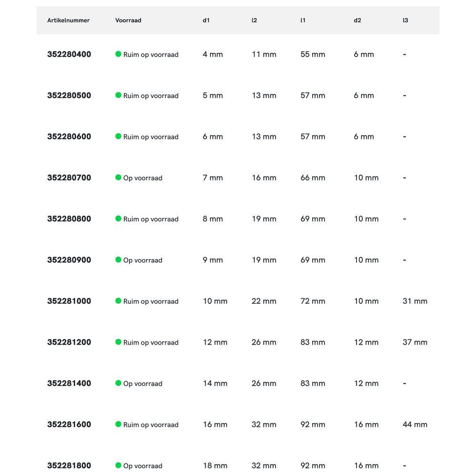Click the l3 column header
Viewport: 476px width, 476px height.
click(405, 20)
